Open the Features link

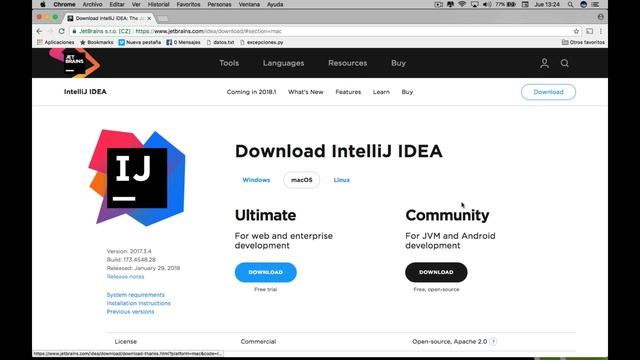[348, 92]
